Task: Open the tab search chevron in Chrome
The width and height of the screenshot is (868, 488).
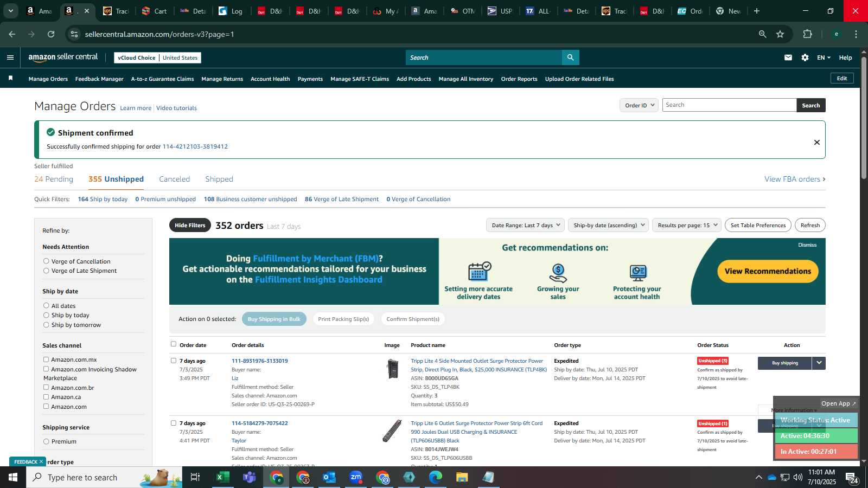Action: coord(10,11)
